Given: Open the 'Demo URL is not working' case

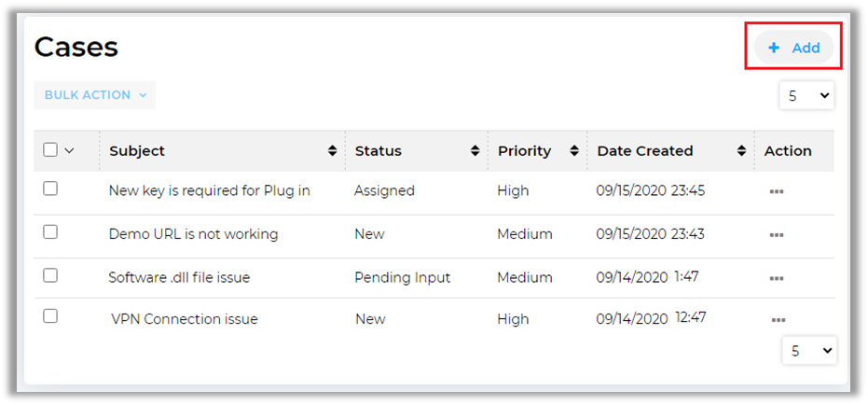Looking at the screenshot, I should tap(193, 234).
